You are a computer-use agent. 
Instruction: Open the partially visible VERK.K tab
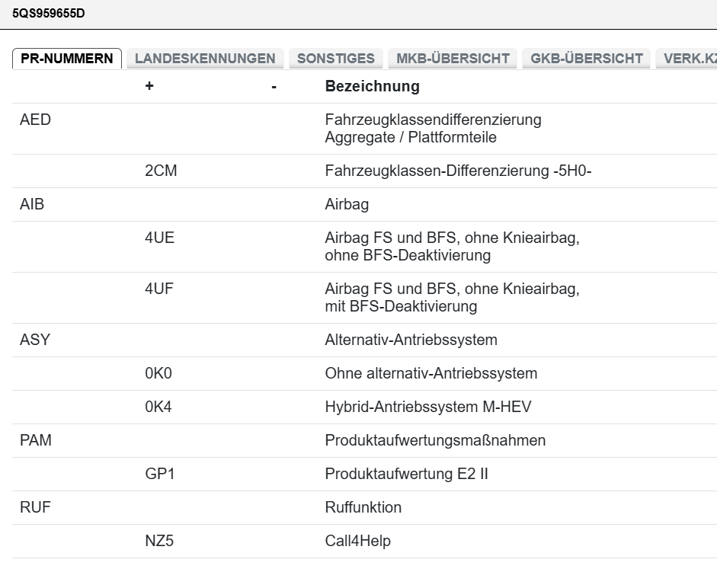point(689,59)
